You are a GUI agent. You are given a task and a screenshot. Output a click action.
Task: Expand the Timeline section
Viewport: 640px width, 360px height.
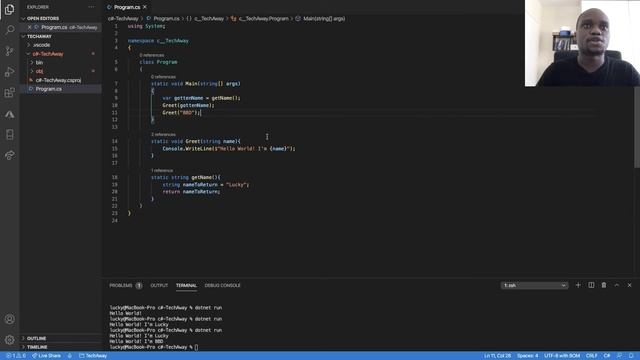37,347
